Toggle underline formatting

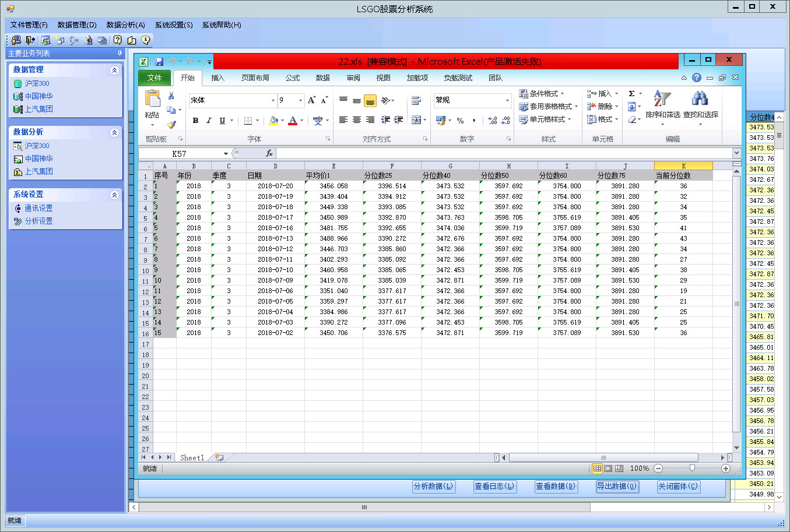222,121
